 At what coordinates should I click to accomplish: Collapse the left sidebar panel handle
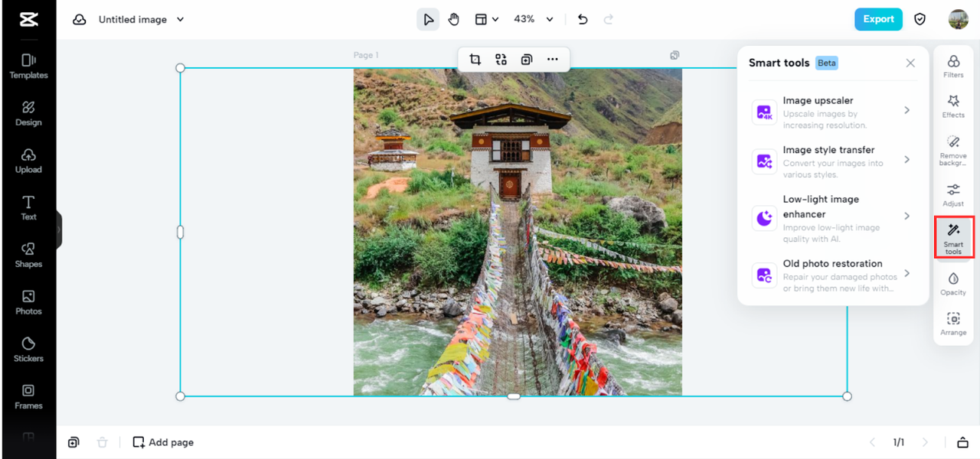point(59,229)
